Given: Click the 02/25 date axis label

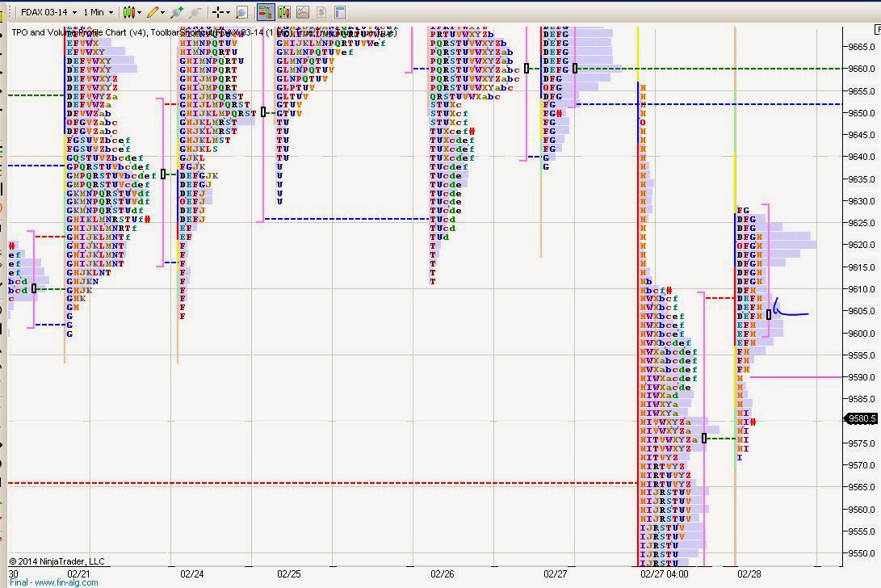Looking at the screenshot, I should (x=289, y=574).
